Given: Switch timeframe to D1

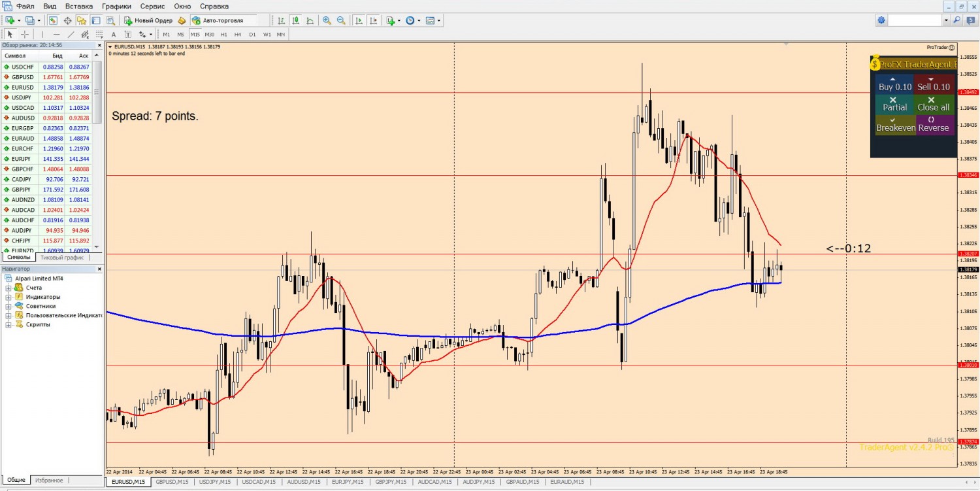Looking at the screenshot, I should (x=252, y=34).
